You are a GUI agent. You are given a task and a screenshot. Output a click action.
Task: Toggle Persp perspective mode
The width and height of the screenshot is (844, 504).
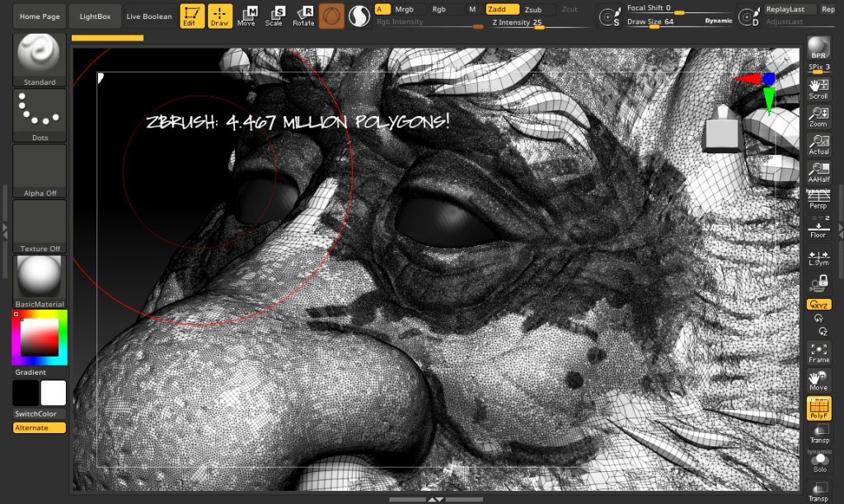tap(818, 198)
